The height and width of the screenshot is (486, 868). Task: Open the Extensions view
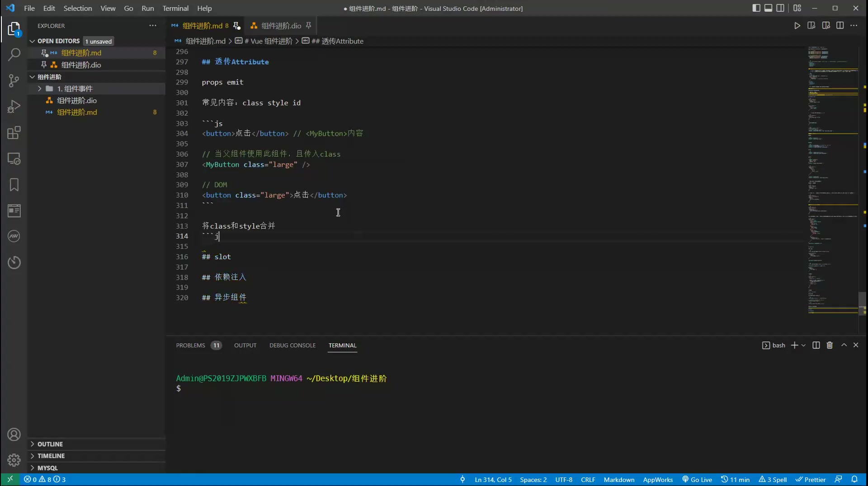pyautogui.click(x=14, y=133)
